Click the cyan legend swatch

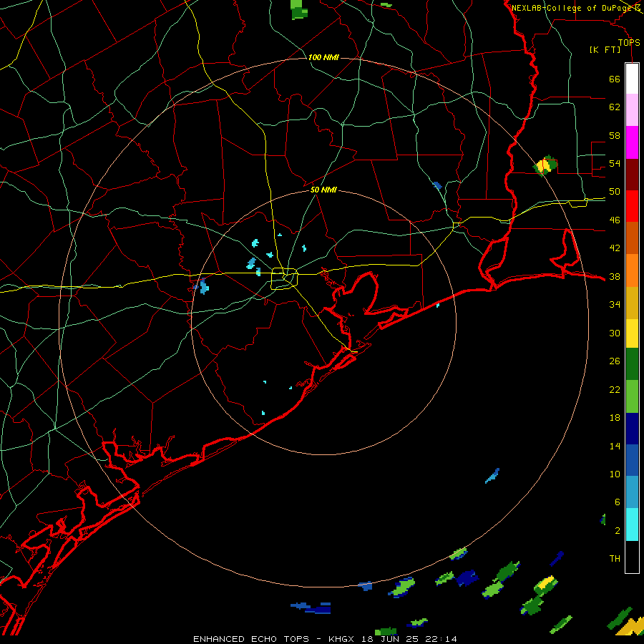click(632, 525)
